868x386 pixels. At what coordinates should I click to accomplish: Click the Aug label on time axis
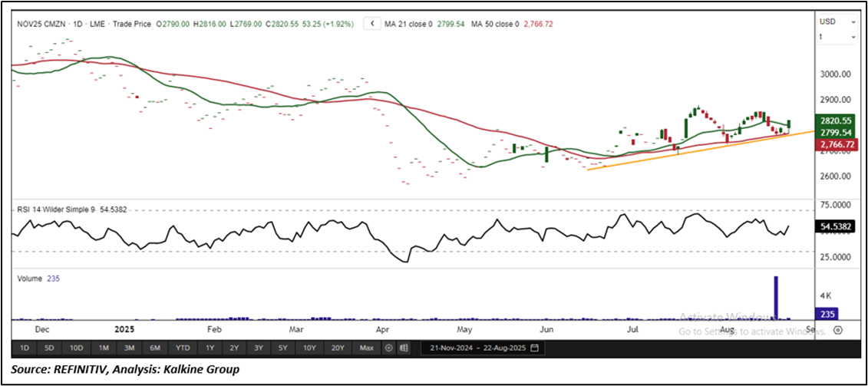(728, 329)
